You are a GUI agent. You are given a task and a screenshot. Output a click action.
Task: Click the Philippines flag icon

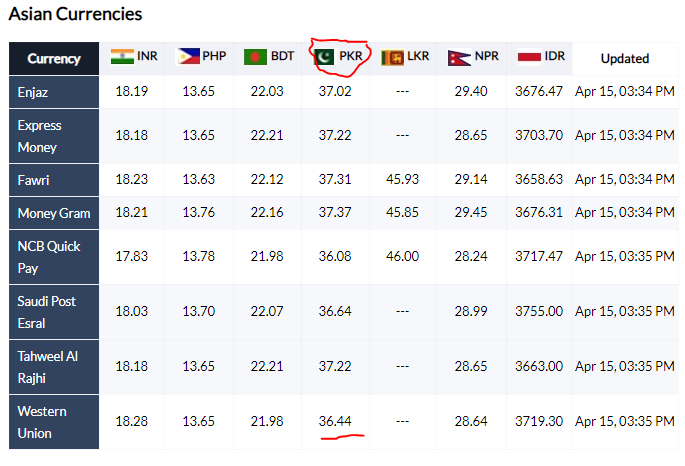189,56
